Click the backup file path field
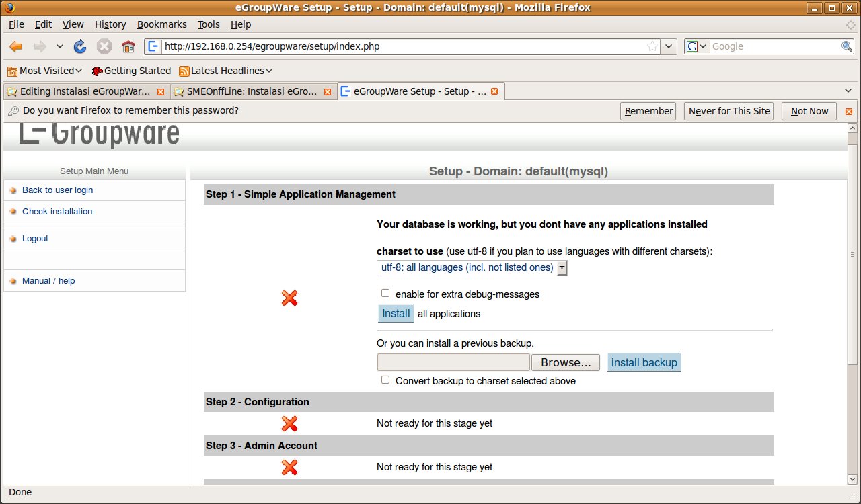861x504 pixels. pos(453,362)
